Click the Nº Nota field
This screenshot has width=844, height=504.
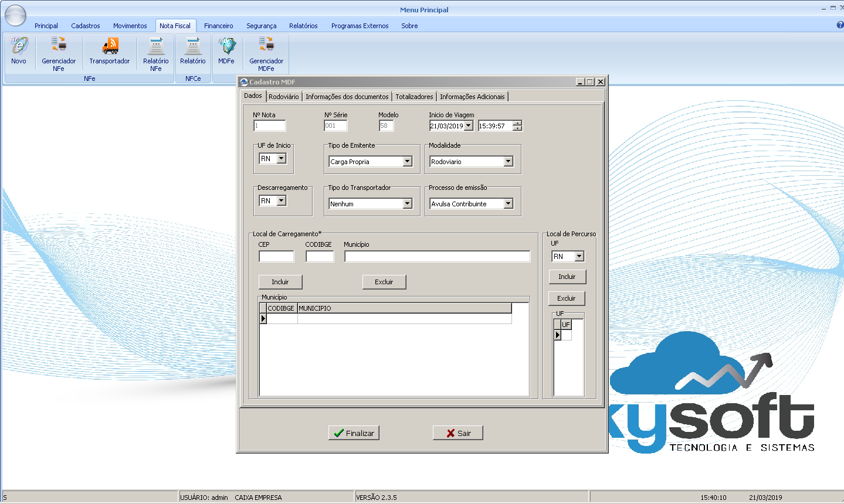pos(270,125)
